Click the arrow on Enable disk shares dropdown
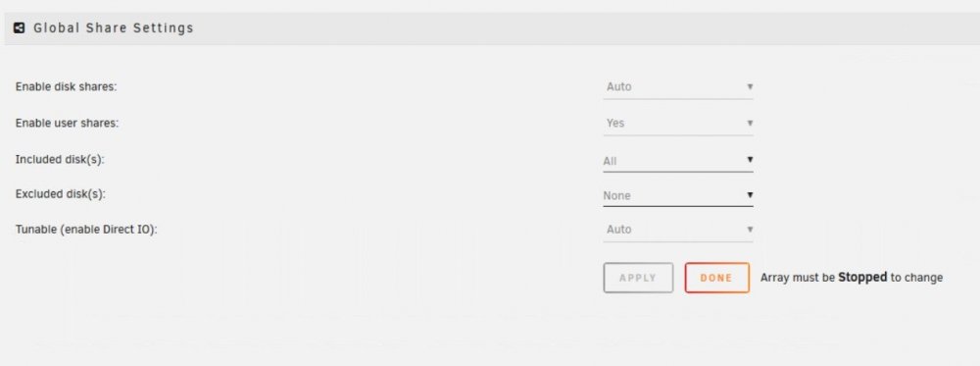 click(x=750, y=87)
